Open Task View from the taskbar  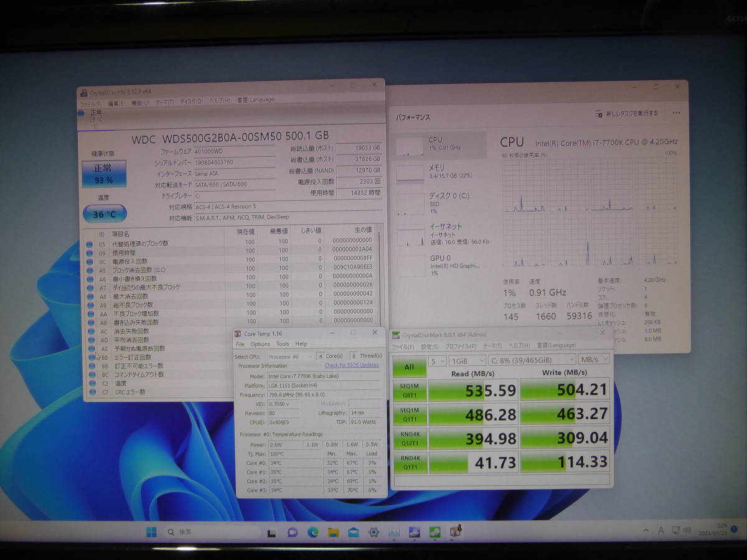[x=272, y=533]
